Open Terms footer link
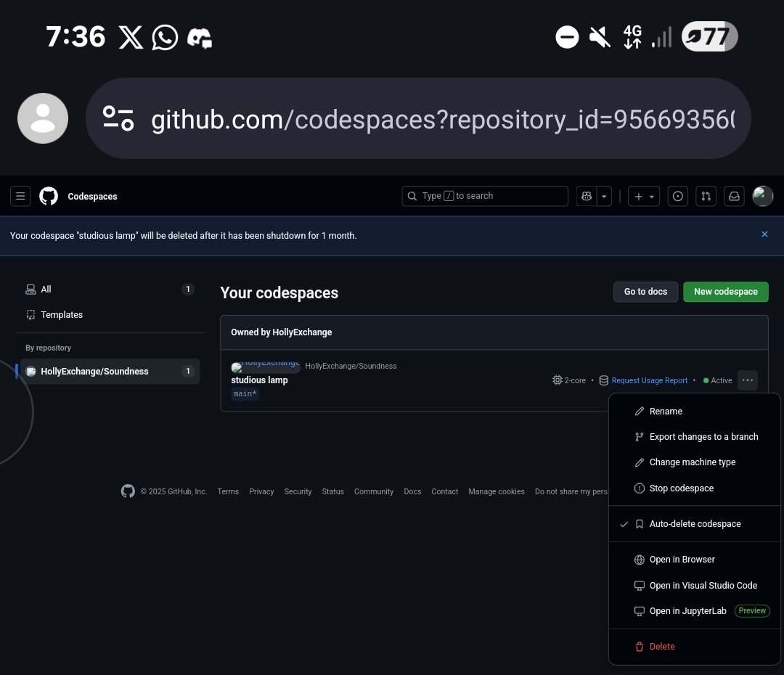This screenshot has height=675, width=784. click(x=228, y=491)
